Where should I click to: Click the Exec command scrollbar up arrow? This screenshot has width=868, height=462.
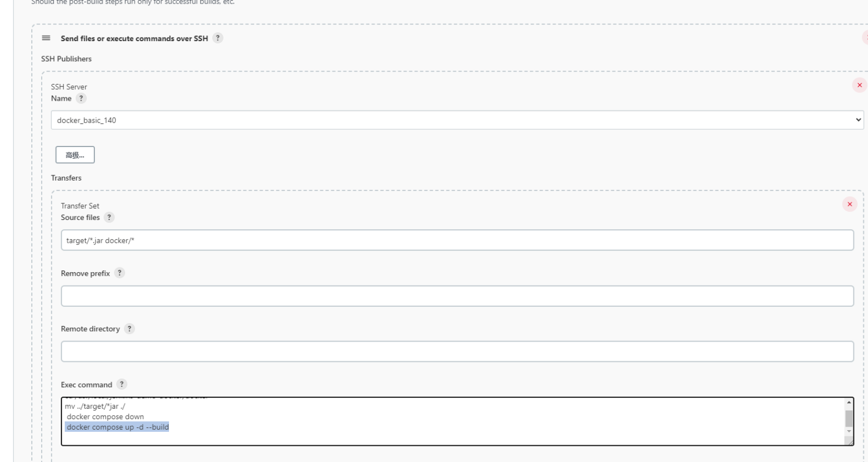[849, 403]
